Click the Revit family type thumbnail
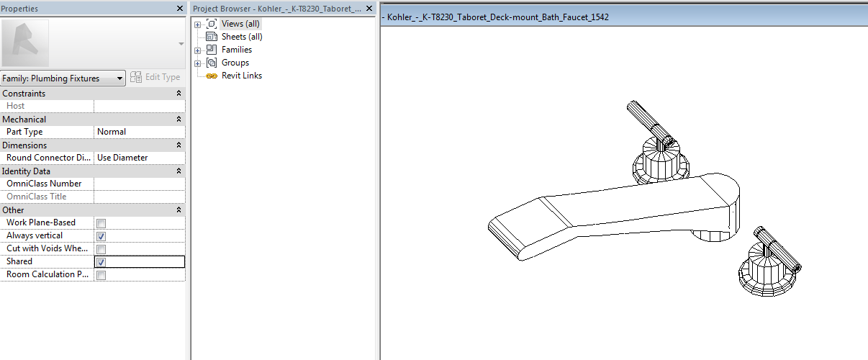868x360 pixels. pos(25,42)
